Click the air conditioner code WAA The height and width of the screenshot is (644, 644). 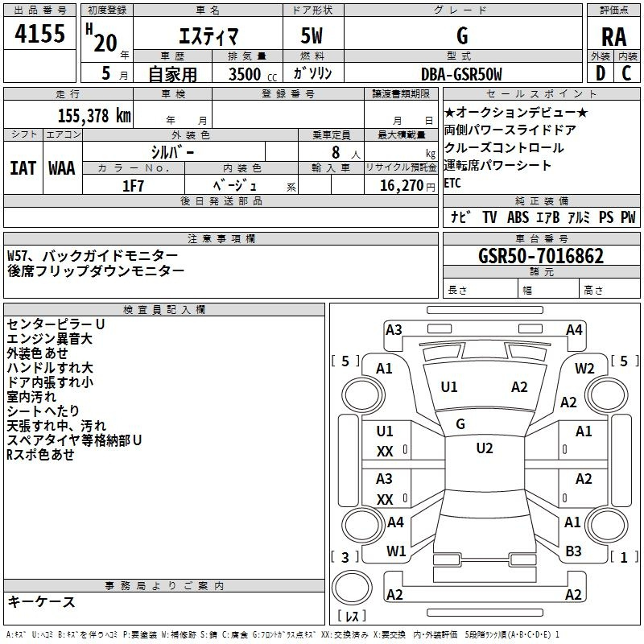coord(62,168)
